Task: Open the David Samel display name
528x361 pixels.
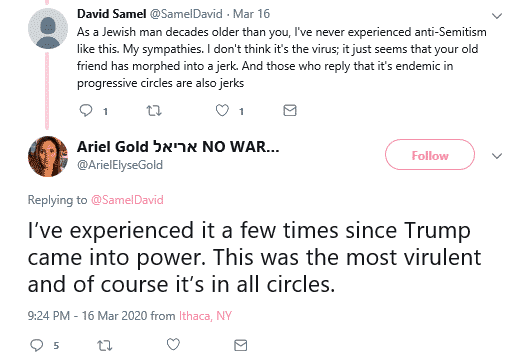Action: tap(111, 14)
